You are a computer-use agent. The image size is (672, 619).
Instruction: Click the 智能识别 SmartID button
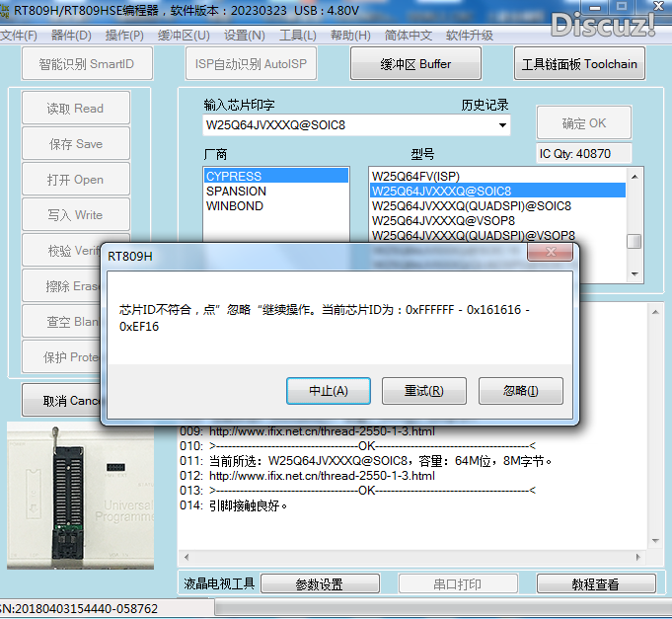pyautogui.click(x=87, y=64)
